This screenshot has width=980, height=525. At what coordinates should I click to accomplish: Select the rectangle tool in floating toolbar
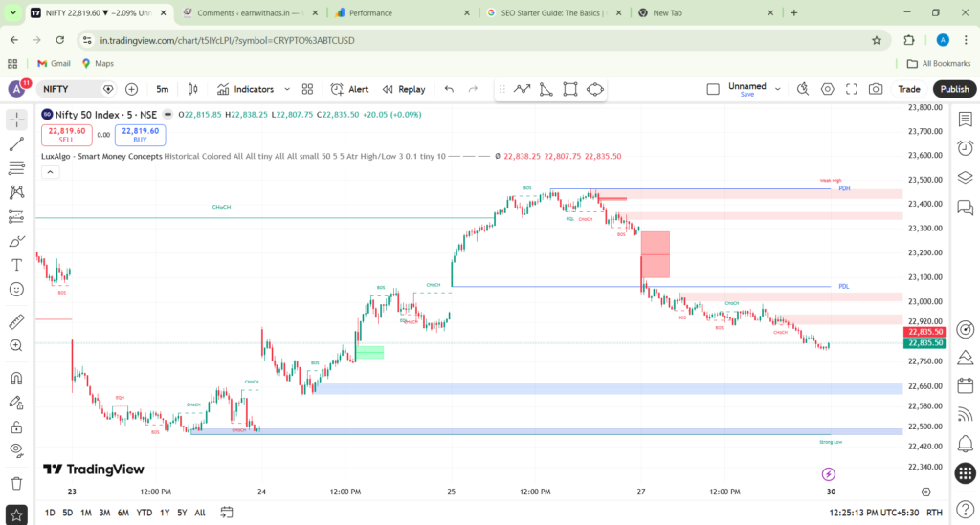tap(570, 89)
